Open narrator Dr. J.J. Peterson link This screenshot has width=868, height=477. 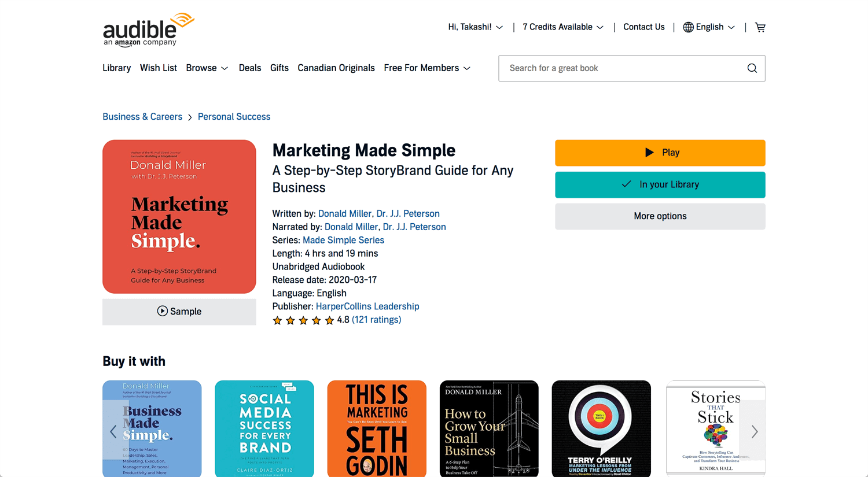coord(414,227)
